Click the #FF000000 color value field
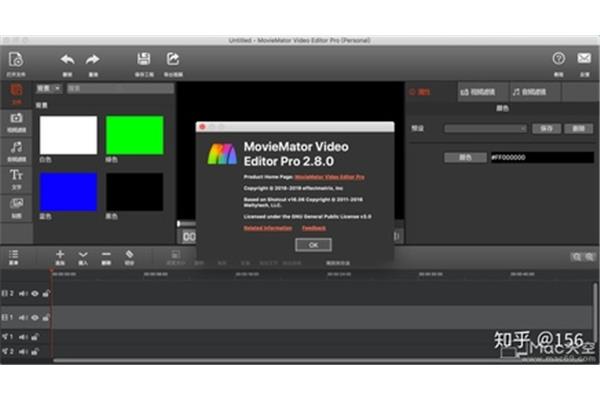Screen dimensions: 600x400 542,157
